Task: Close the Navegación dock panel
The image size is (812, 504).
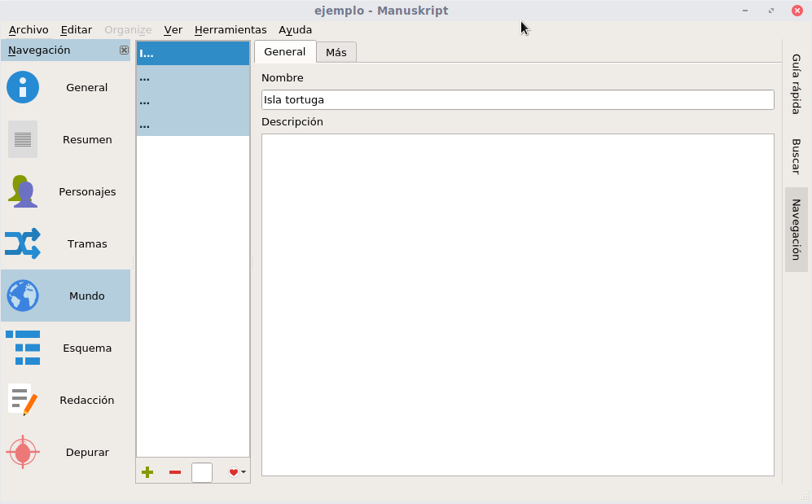Action: 124,50
